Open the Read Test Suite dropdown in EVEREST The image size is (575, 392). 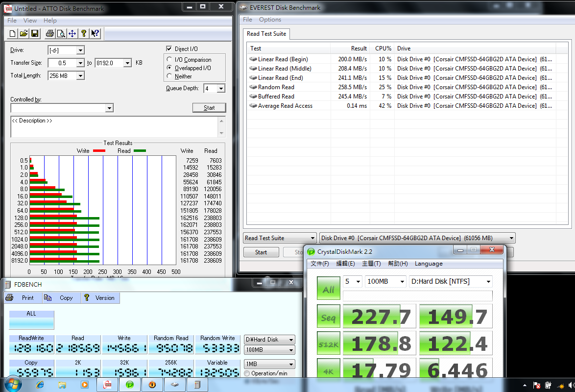click(280, 238)
